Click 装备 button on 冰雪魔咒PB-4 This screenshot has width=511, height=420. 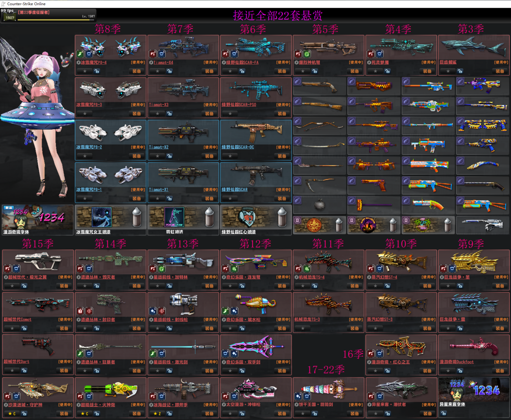(x=137, y=71)
